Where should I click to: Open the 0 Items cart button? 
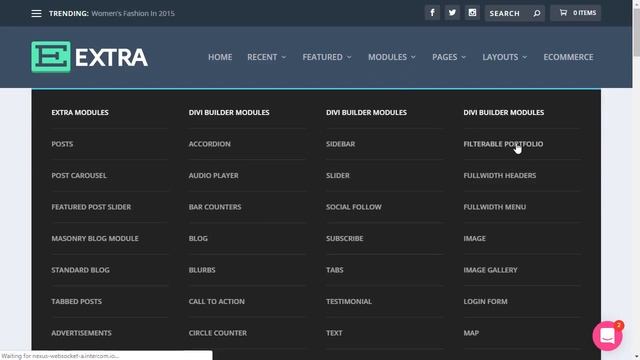tap(576, 13)
